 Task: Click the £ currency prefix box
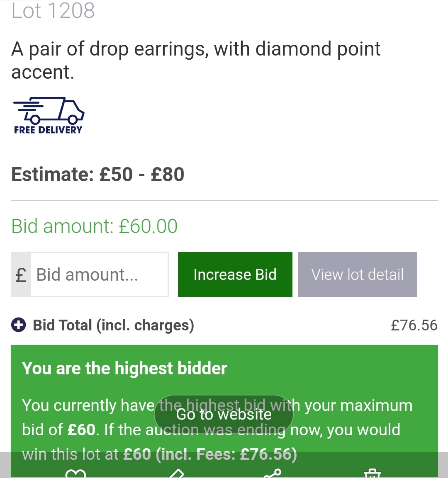[x=21, y=274]
